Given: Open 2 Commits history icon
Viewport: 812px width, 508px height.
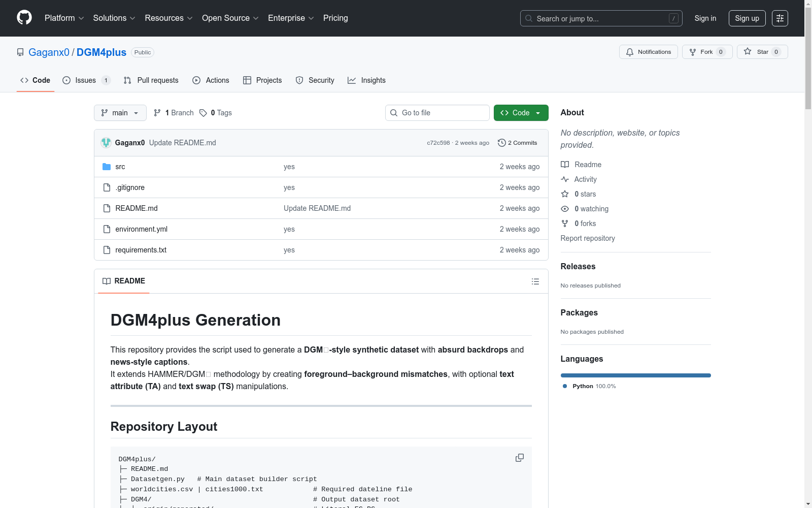Looking at the screenshot, I should click(501, 143).
